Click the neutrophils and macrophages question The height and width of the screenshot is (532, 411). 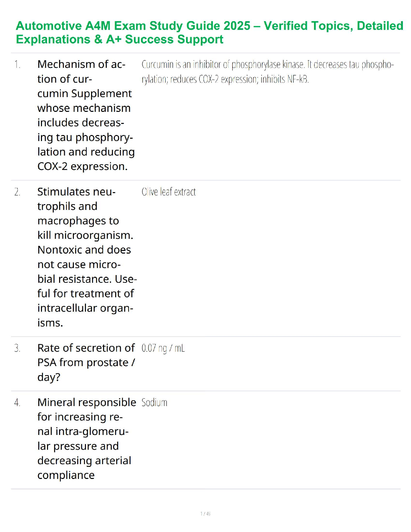click(x=86, y=257)
